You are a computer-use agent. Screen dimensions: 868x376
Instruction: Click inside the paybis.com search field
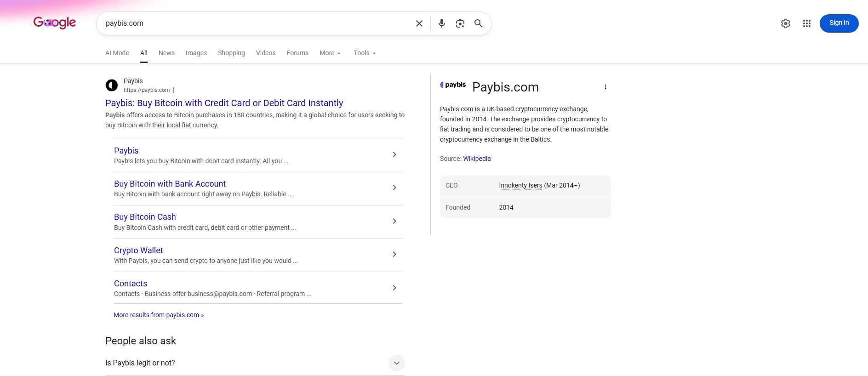pyautogui.click(x=257, y=23)
